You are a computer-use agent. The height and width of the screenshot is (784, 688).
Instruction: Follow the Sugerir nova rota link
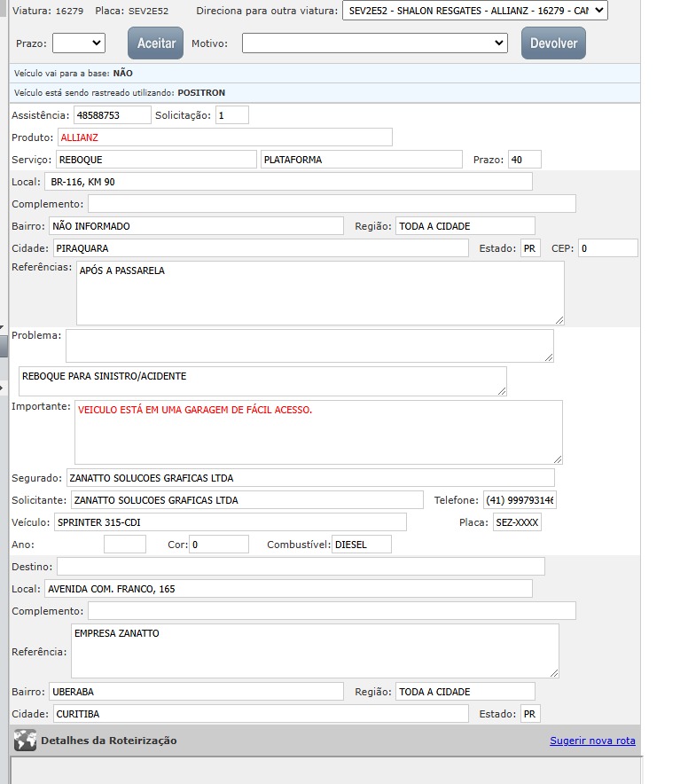(592, 741)
